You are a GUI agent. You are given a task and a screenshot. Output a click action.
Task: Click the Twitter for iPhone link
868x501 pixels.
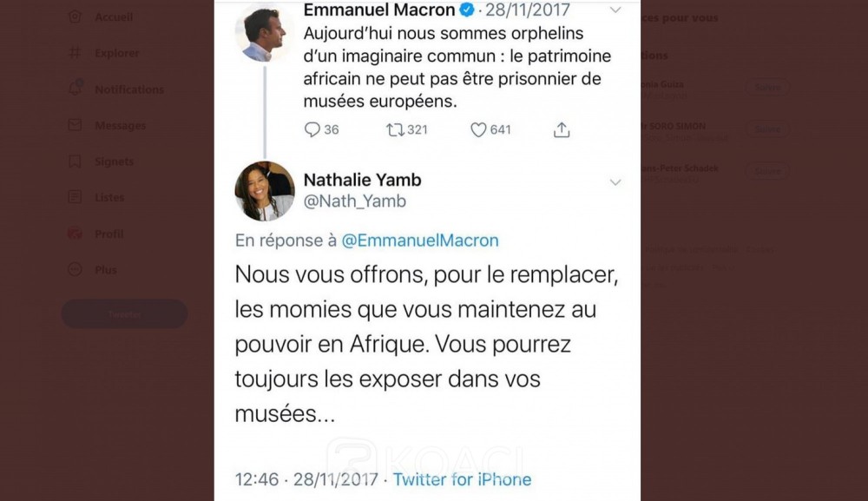coord(462,479)
